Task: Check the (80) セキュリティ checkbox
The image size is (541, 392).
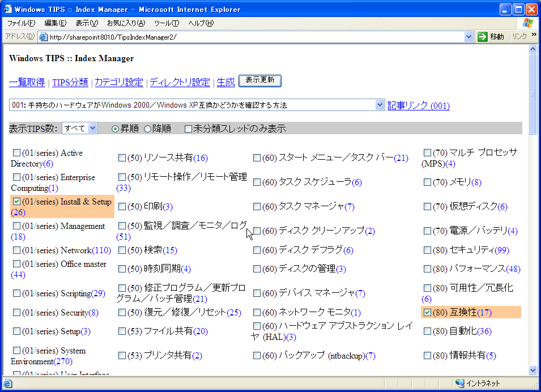Action: tap(428, 250)
